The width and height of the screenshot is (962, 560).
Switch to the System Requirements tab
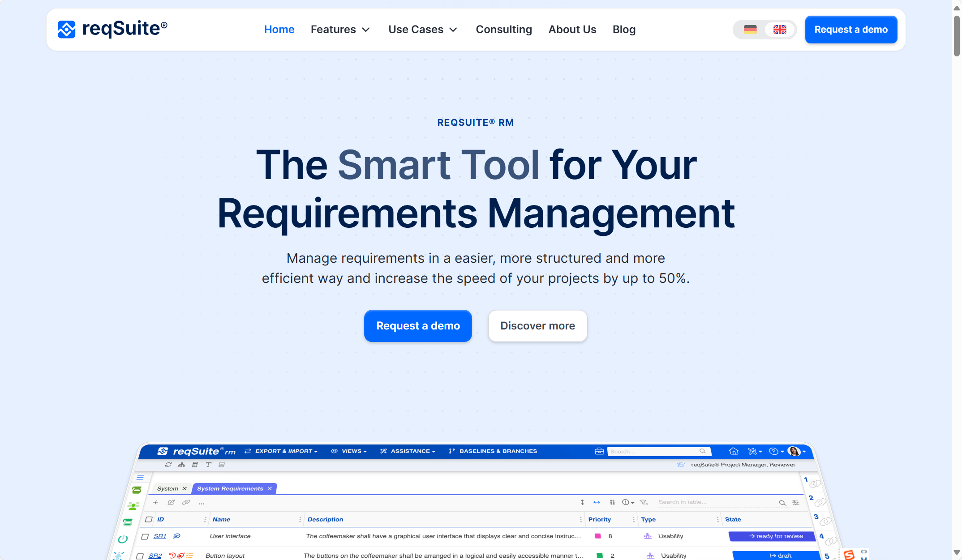coord(230,488)
